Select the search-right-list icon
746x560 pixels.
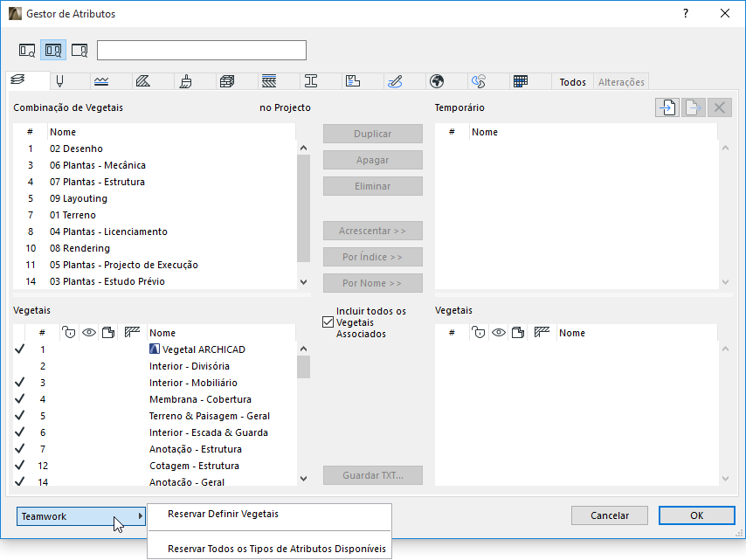(79, 50)
